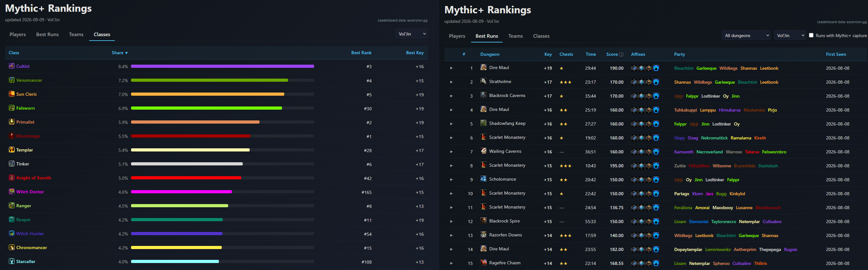
Task: Click the Witch Doctor class icon
Action: point(12,191)
